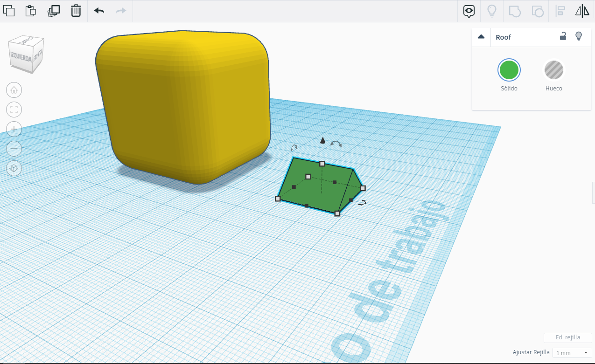Switch to orthographic view with cube icon
595x364 pixels.
pyautogui.click(x=14, y=168)
